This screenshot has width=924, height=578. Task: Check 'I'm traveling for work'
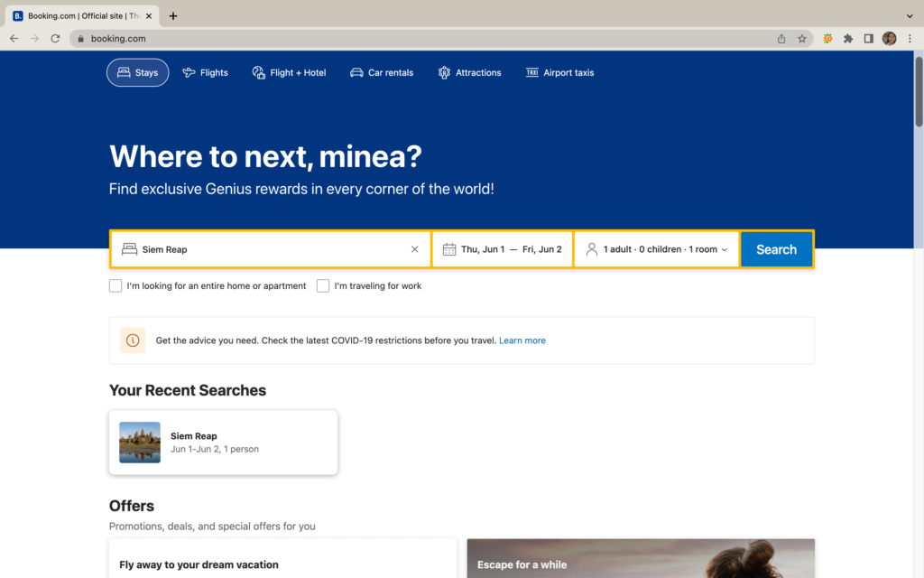(x=323, y=285)
